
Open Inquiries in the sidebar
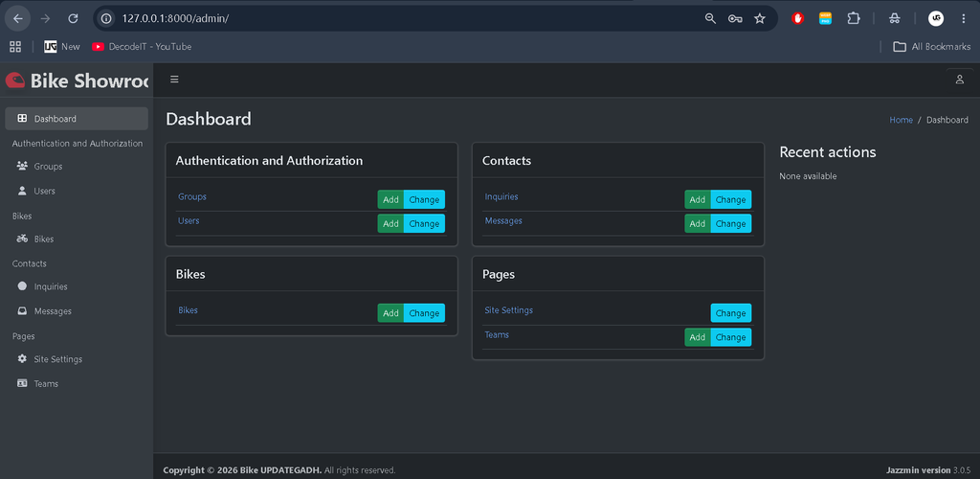pos(77,286)
